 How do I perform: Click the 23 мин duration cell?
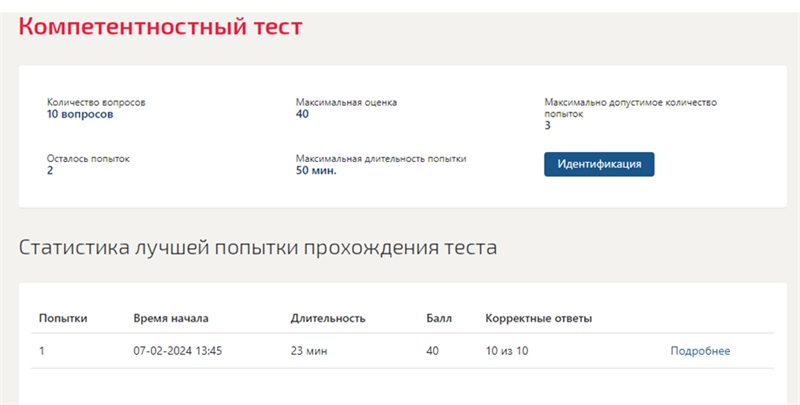click(x=309, y=351)
